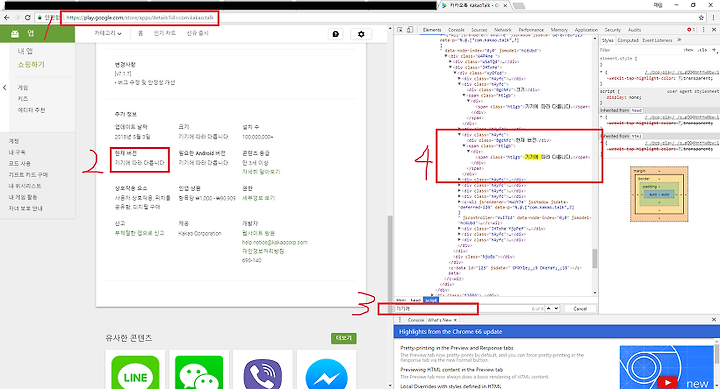Select head in element breadcrumb
This screenshot has width=720, height=389.
point(415,300)
